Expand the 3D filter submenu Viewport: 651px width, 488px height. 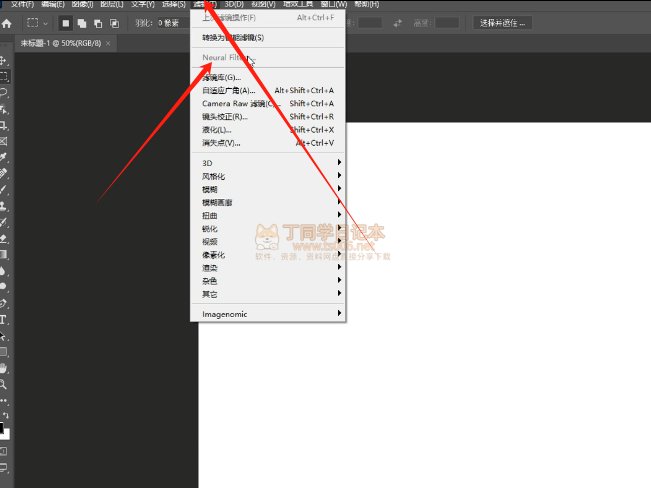point(268,162)
